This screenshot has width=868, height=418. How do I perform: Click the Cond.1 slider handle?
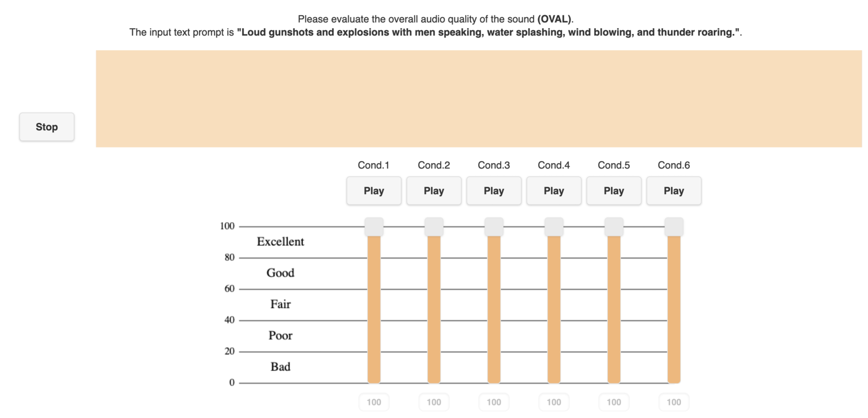coord(374,227)
